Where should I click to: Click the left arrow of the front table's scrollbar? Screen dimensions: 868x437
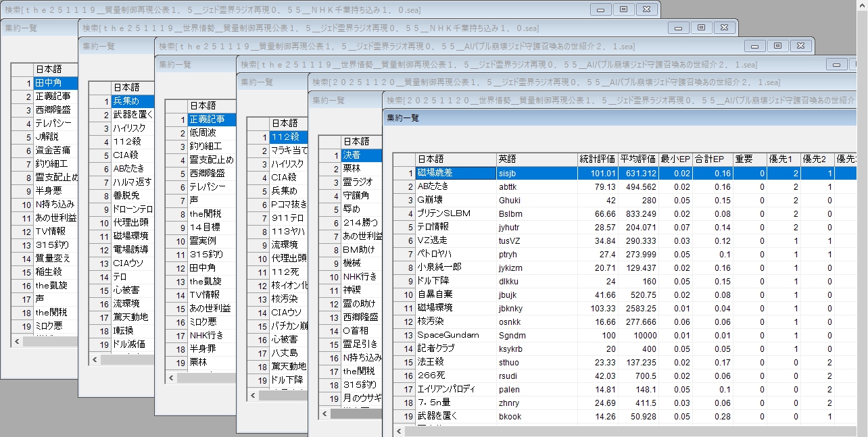tap(400, 431)
